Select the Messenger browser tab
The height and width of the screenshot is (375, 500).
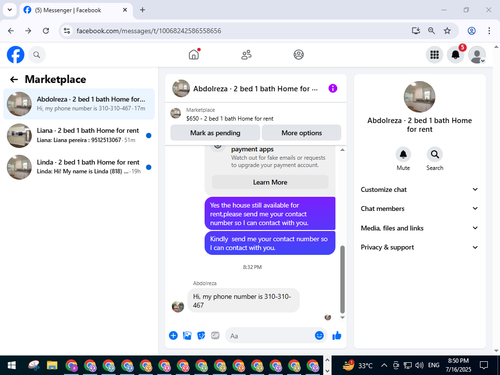pos(76,10)
